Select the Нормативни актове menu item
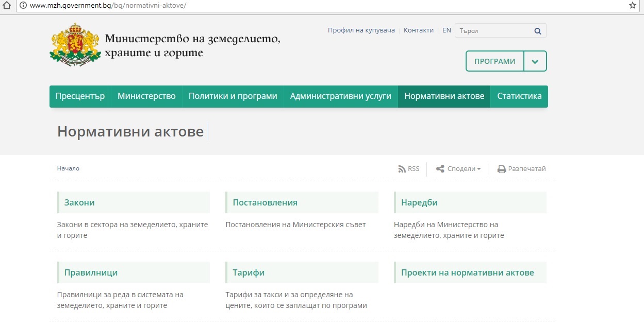This screenshot has width=644, height=326. click(x=444, y=96)
